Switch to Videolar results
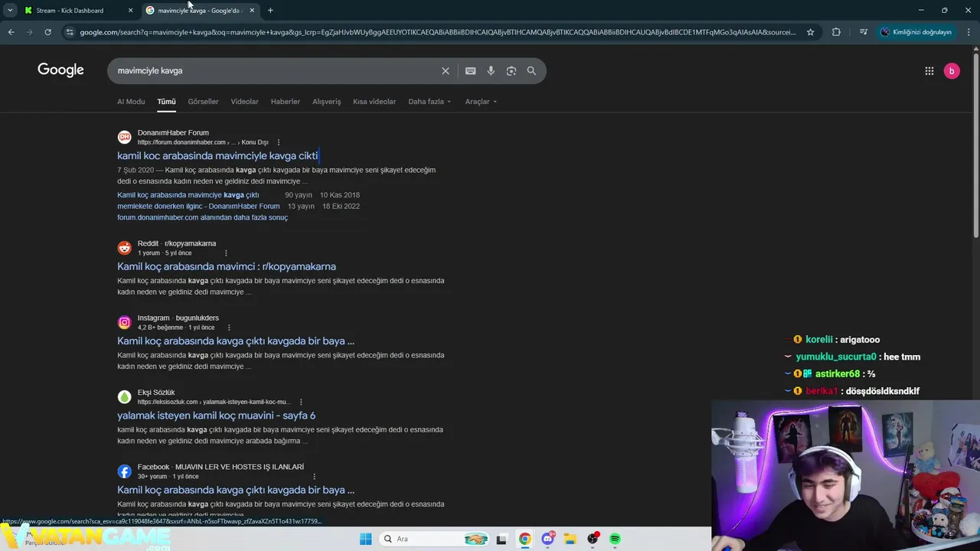 point(244,101)
